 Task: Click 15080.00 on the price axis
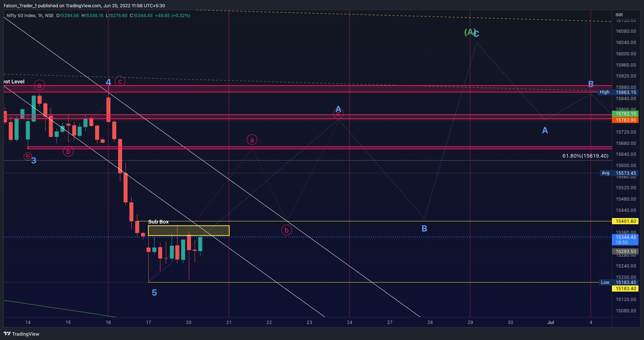pos(626,311)
